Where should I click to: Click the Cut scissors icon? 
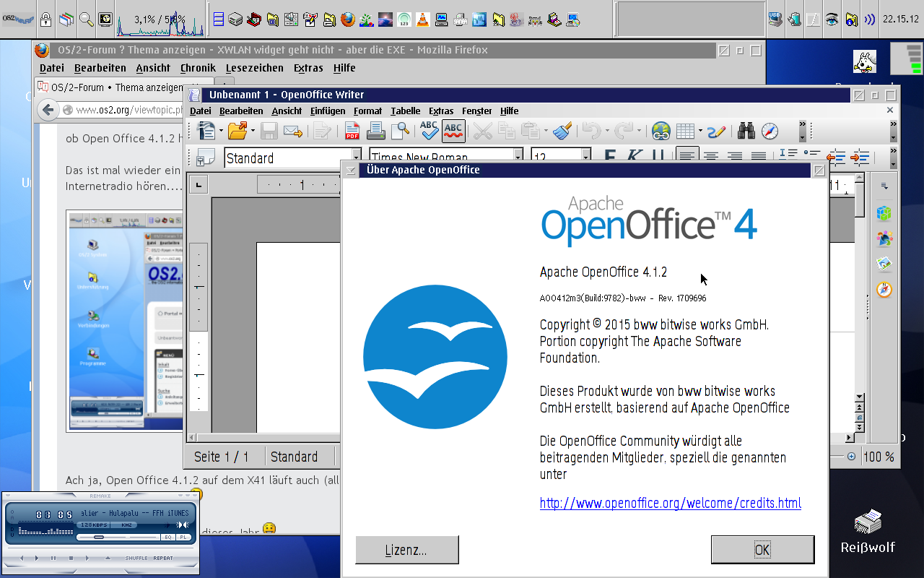pyautogui.click(x=483, y=131)
